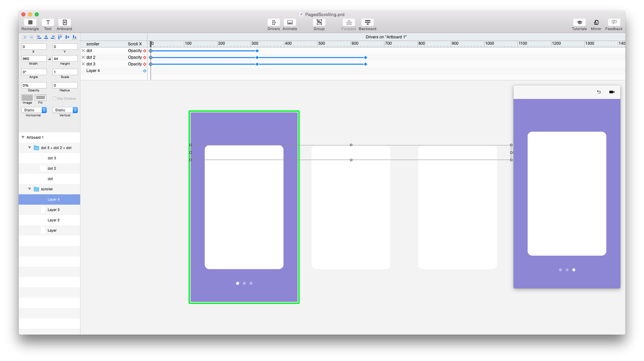Click the distribute horizontally icon

pos(25,37)
